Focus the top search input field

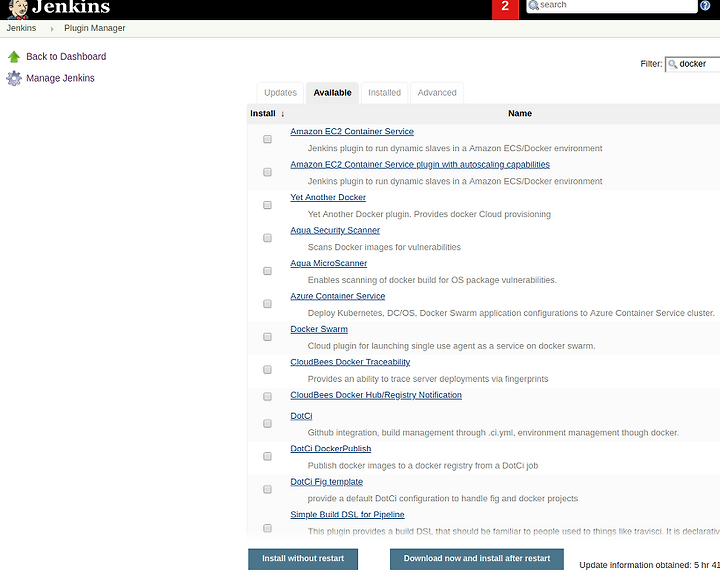click(x=611, y=6)
